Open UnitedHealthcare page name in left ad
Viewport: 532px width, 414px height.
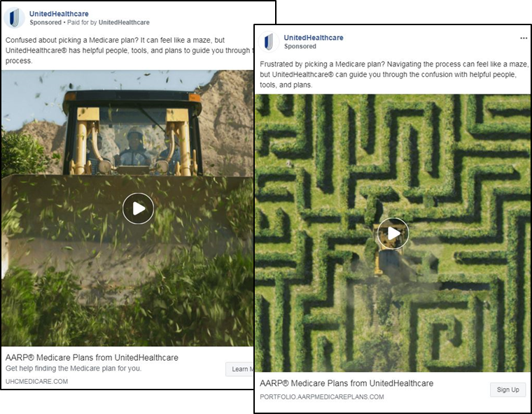coord(59,14)
